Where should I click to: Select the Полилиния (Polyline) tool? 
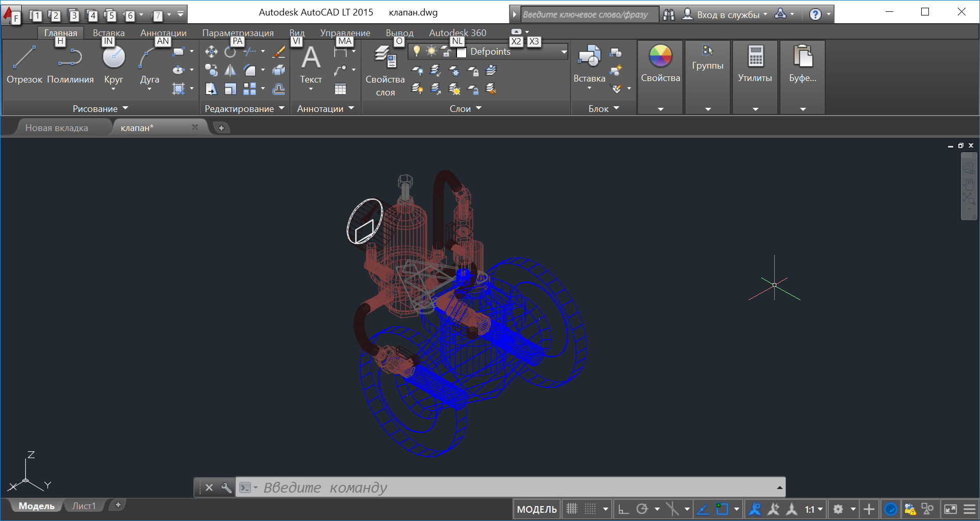tap(70, 58)
